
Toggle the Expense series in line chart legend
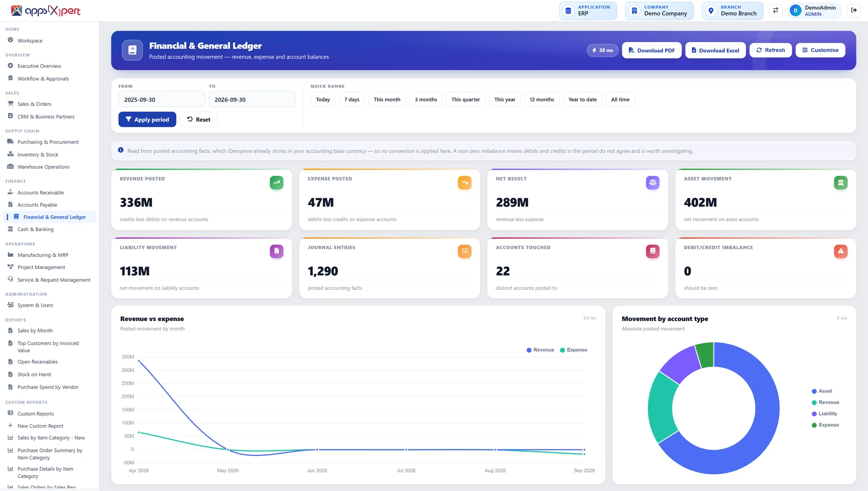(x=573, y=350)
